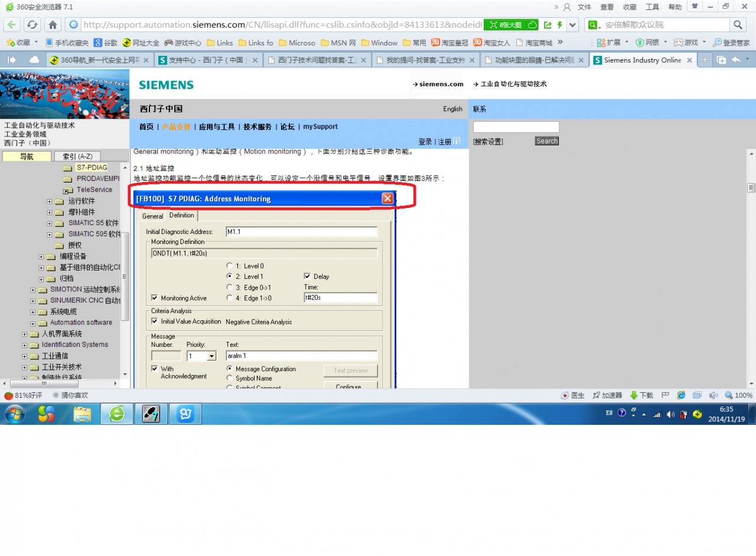Open the Priority dropdown
Viewport: 756px width, 556px height.
pos(211,356)
